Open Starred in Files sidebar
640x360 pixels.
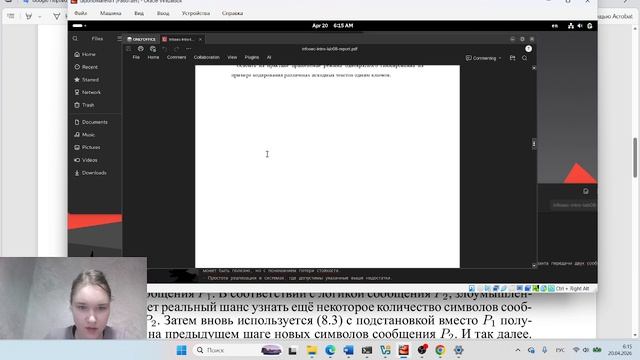click(x=87, y=80)
